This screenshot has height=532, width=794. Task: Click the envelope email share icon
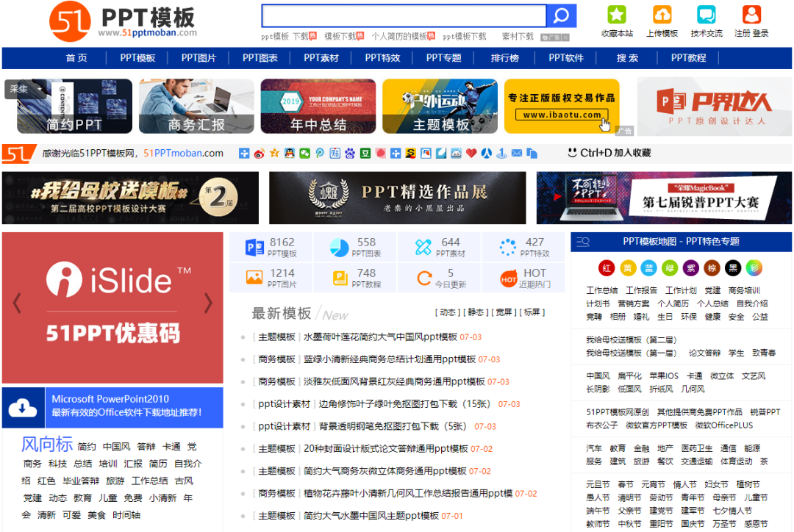pyautogui.click(x=517, y=154)
